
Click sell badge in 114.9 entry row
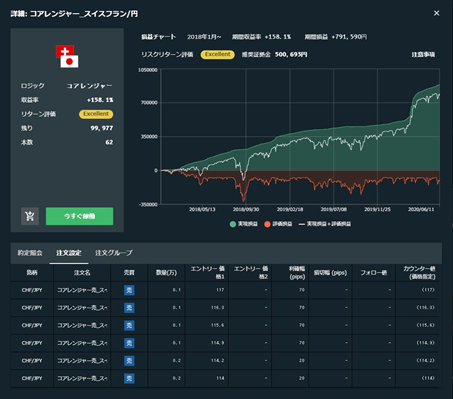point(129,343)
